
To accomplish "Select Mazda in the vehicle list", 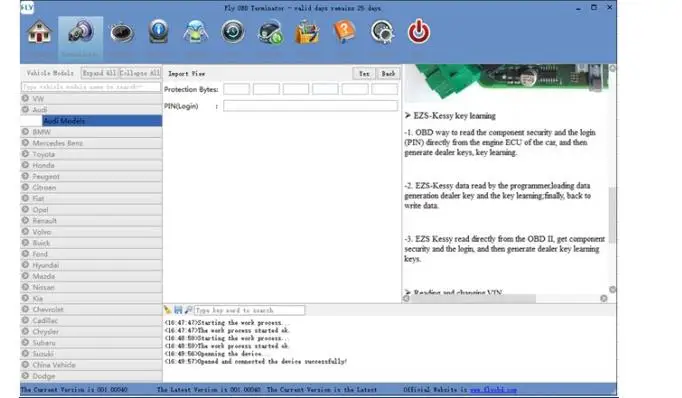I will pyautogui.click(x=91, y=276).
